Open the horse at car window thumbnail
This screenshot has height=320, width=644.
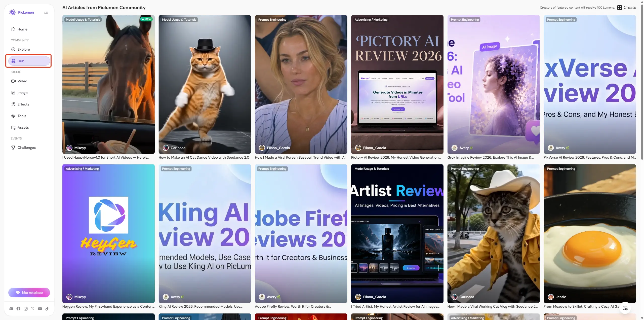[x=108, y=84]
